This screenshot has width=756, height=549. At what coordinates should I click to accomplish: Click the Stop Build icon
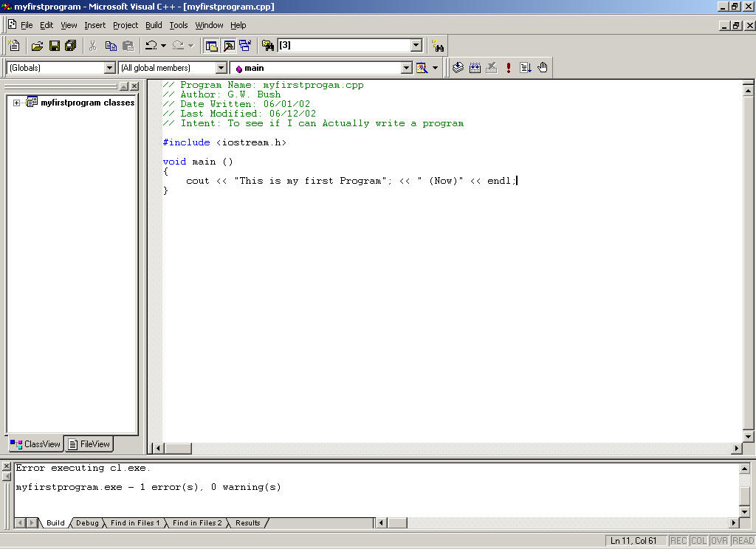[x=491, y=68]
